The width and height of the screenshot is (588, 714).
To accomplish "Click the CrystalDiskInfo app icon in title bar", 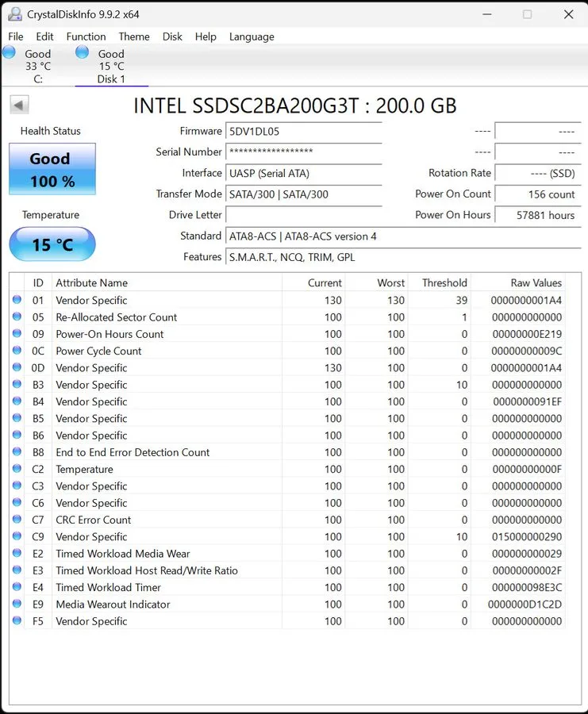I will 14,14.
